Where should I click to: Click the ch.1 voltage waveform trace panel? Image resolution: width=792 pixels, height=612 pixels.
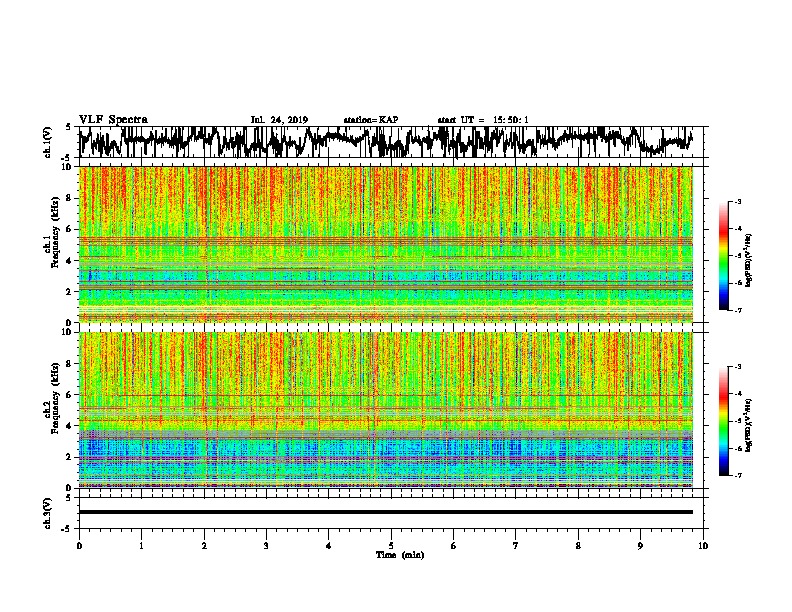coord(393,142)
